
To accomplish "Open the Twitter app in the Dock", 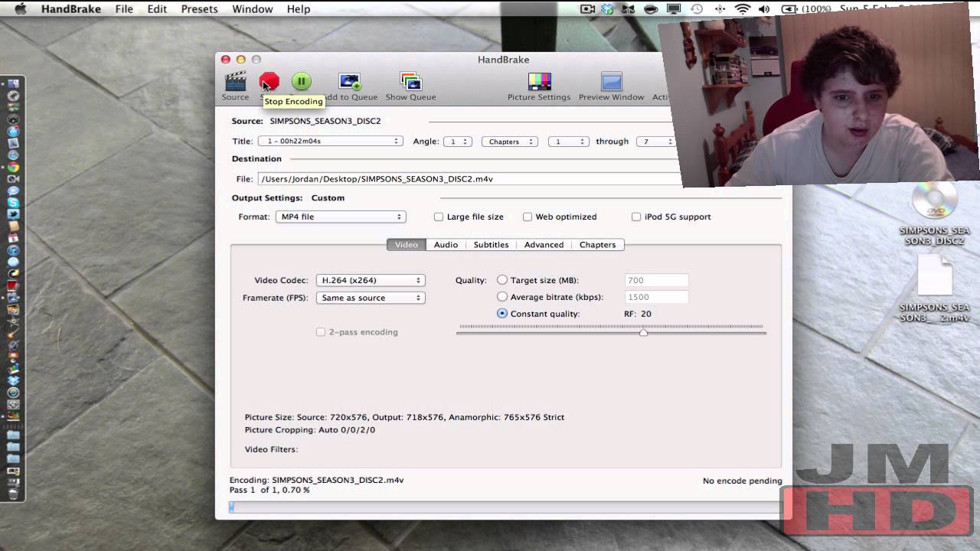I will (x=14, y=215).
